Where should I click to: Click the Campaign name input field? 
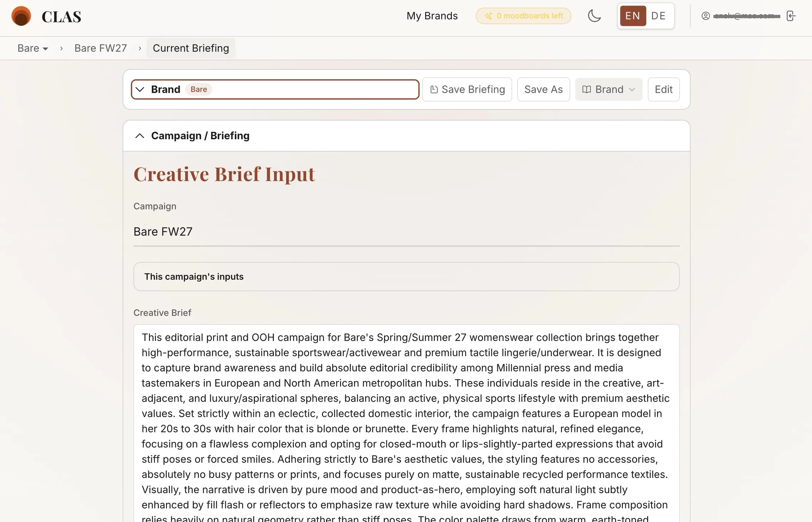point(406,232)
